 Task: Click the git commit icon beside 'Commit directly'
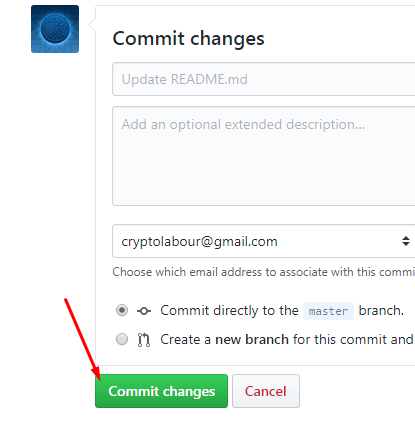click(144, 311)
